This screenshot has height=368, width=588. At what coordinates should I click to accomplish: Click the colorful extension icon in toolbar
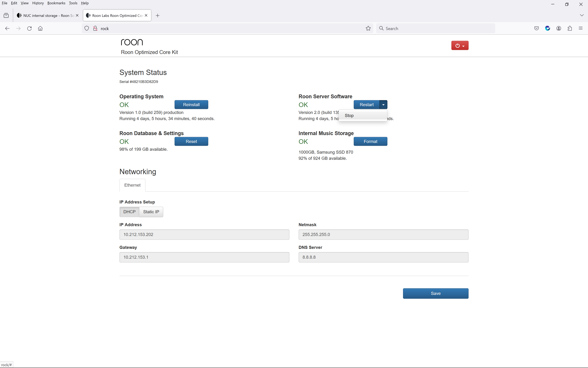pyautogui.click(x=547, y=29)
